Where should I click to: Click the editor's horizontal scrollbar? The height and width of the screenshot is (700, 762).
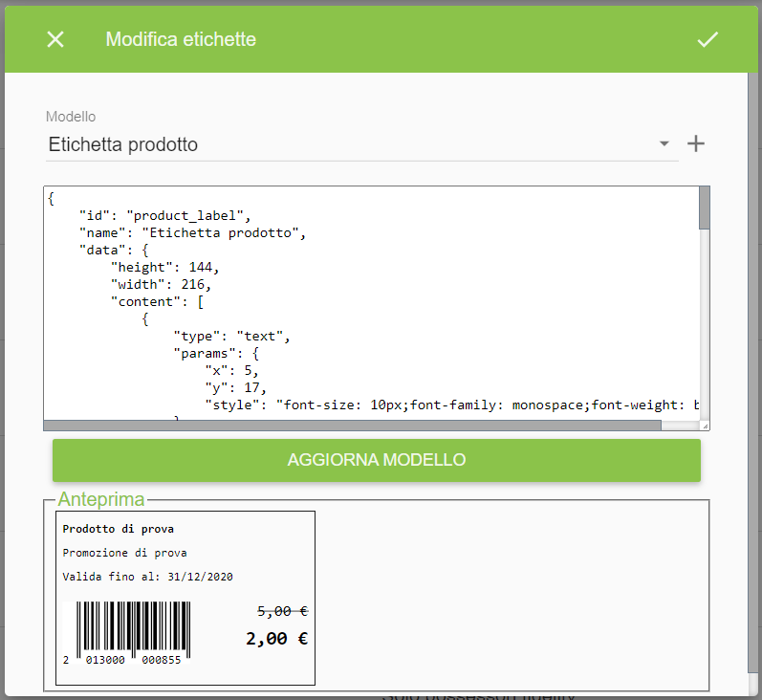tap(353, 426)
